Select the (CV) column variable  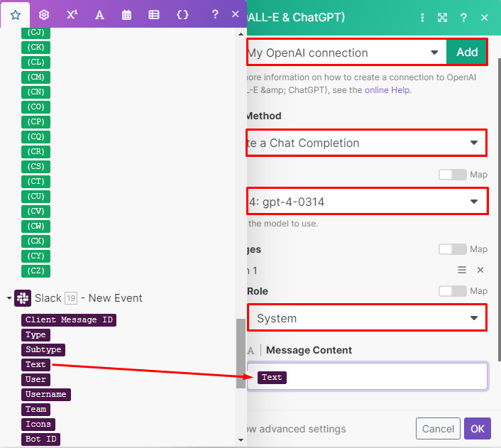click(x=35, y=212)
